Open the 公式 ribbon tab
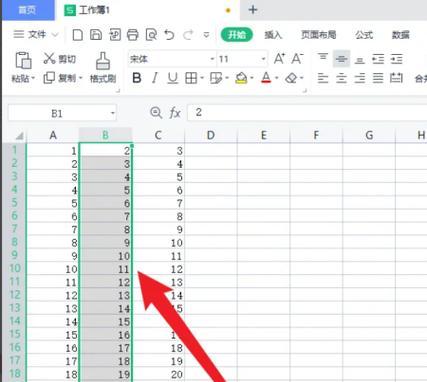 (x=364, y=35)
